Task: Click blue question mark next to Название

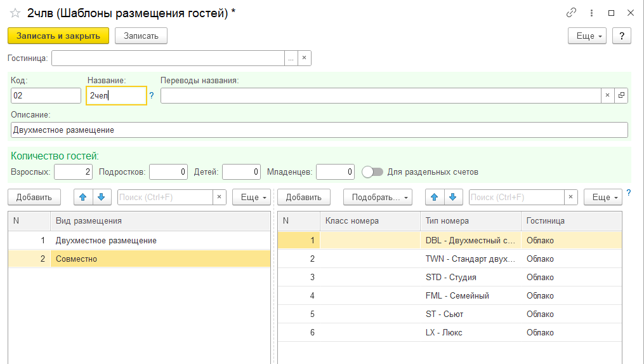Action: coord(152,96)
